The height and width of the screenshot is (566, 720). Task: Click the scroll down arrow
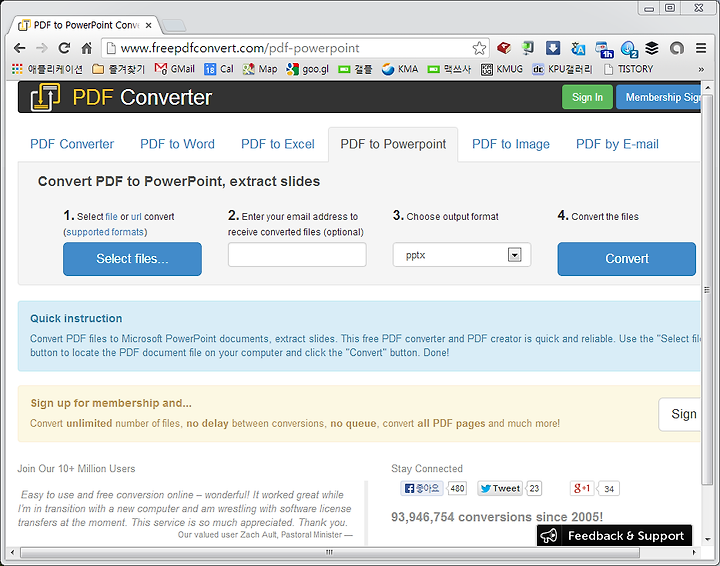(707, 539)
